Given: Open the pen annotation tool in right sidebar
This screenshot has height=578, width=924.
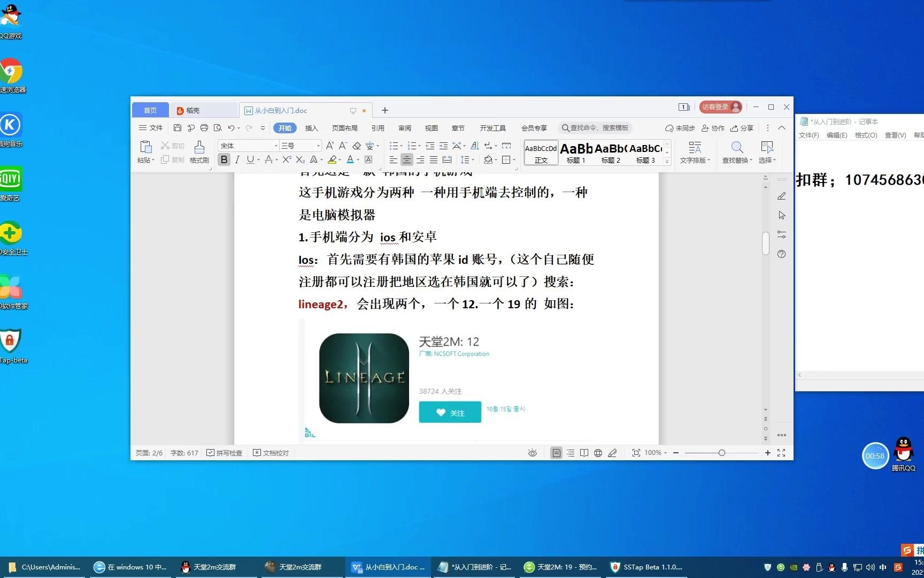Looking at the screenshot, I should (x=782, y=196).
